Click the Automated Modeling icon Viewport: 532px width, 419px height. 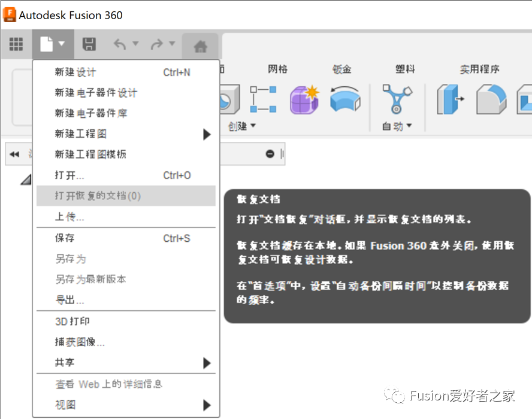coord(397,99)
